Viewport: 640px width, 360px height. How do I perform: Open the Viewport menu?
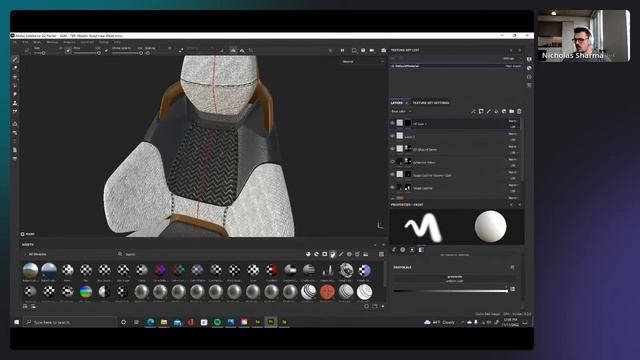(x=69, y=42)
